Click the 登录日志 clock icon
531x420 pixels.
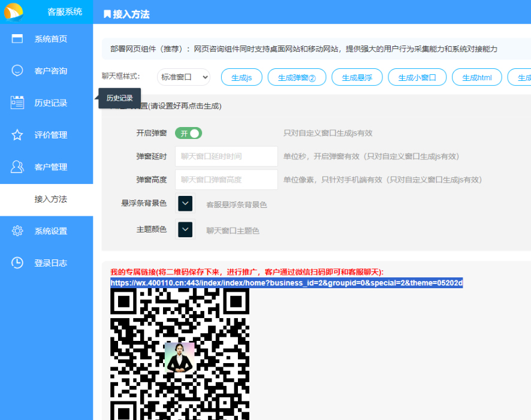pyautogui.click(x=17, y=263)
